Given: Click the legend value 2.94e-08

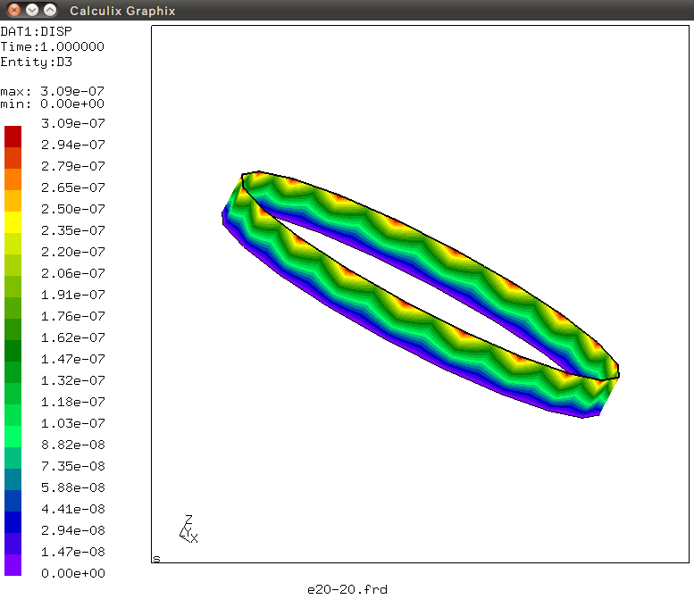Looking at the screenshot, I should click(x=73, y=530).
